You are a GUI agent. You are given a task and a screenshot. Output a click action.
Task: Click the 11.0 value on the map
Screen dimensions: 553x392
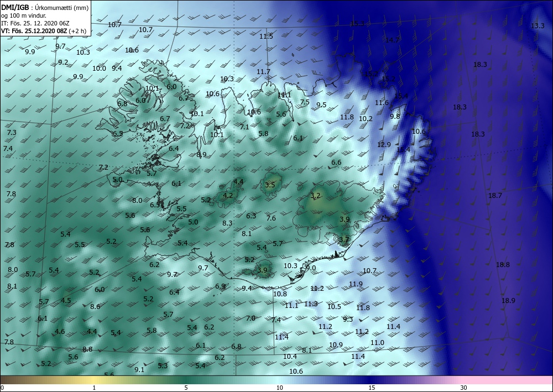click(x=377, y=343)
